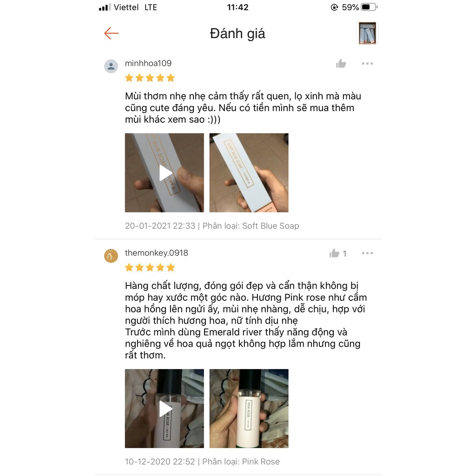Open themonkey.0918 username profile
The width and height of the screenshot is (476, 476).
(157, 253)
